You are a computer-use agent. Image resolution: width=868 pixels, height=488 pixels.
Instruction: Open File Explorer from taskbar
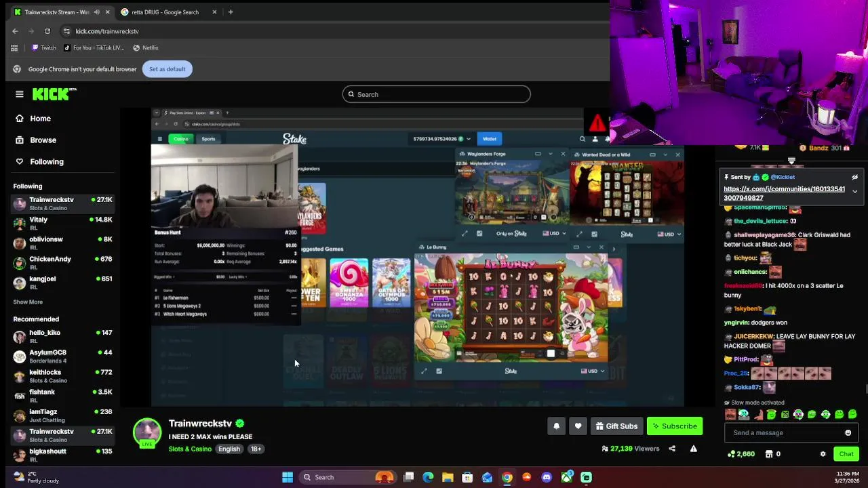click(448, 477)
